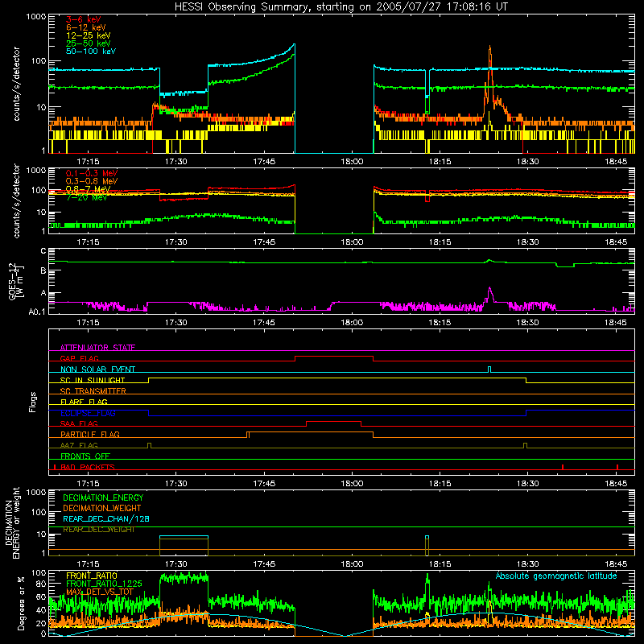
Task: Click the Degrees or % axis label
Action: click(x=21, y=603)
